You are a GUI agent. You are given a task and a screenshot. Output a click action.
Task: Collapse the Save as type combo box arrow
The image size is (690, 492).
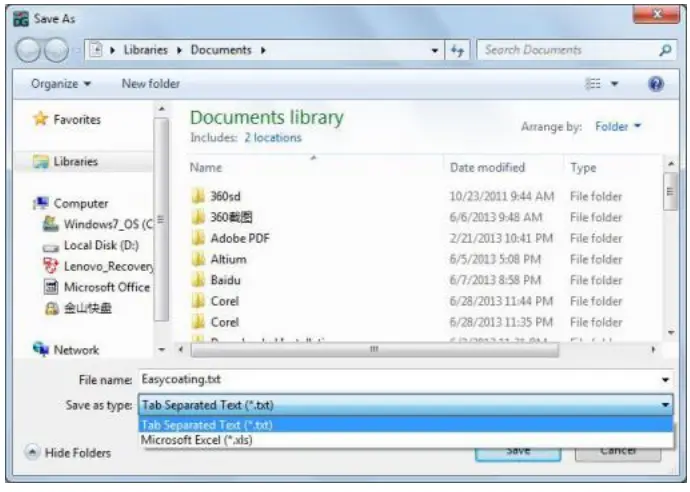click(665, 404)
